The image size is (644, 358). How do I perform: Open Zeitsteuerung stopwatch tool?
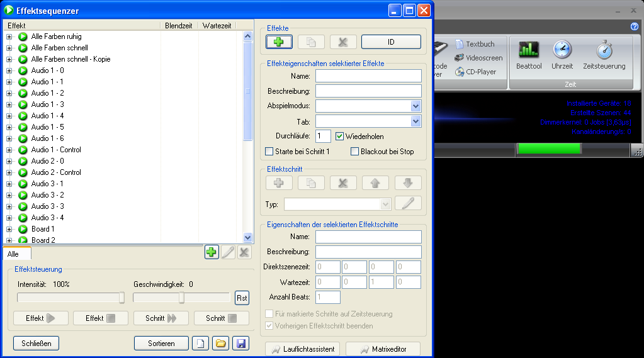tap(604, 55)
